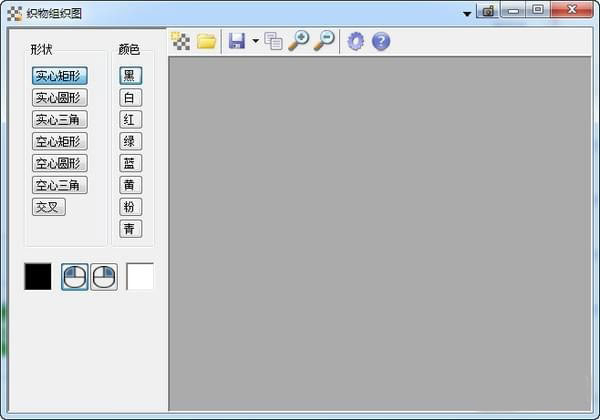
Task: Click the black foreground color swatch
Action: (x=38, y=277)
